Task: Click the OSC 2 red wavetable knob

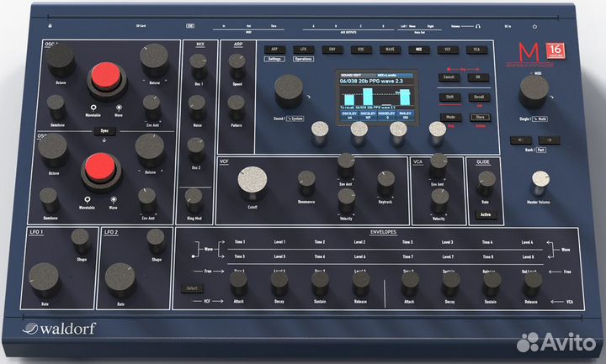Action: tap(100, 168)
